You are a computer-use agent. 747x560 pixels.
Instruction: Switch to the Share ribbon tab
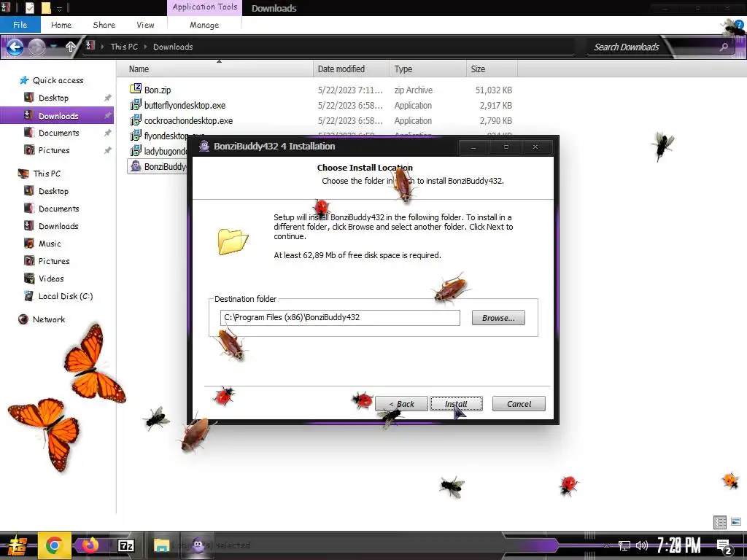click(x=104, y=25)
